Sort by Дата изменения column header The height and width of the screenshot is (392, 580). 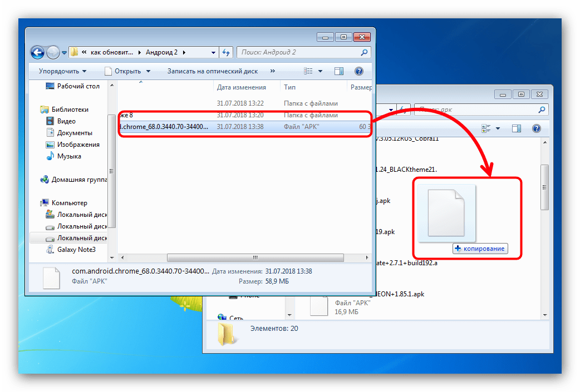241,87
